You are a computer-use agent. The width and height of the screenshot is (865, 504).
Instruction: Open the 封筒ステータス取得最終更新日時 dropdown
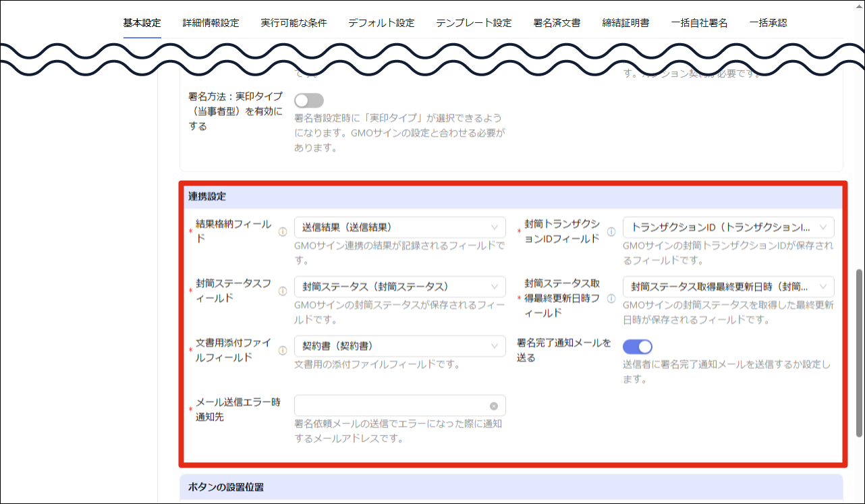click(x=729, y=287)
